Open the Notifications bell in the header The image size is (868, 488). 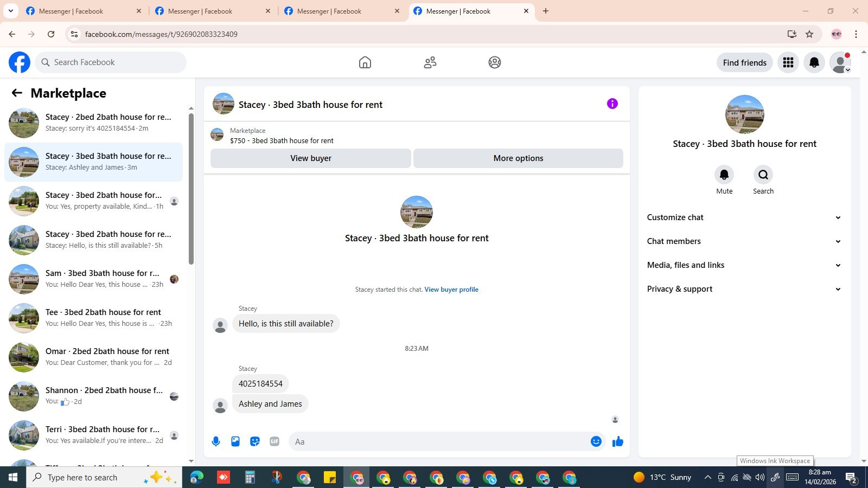click(x=814, y=62)
